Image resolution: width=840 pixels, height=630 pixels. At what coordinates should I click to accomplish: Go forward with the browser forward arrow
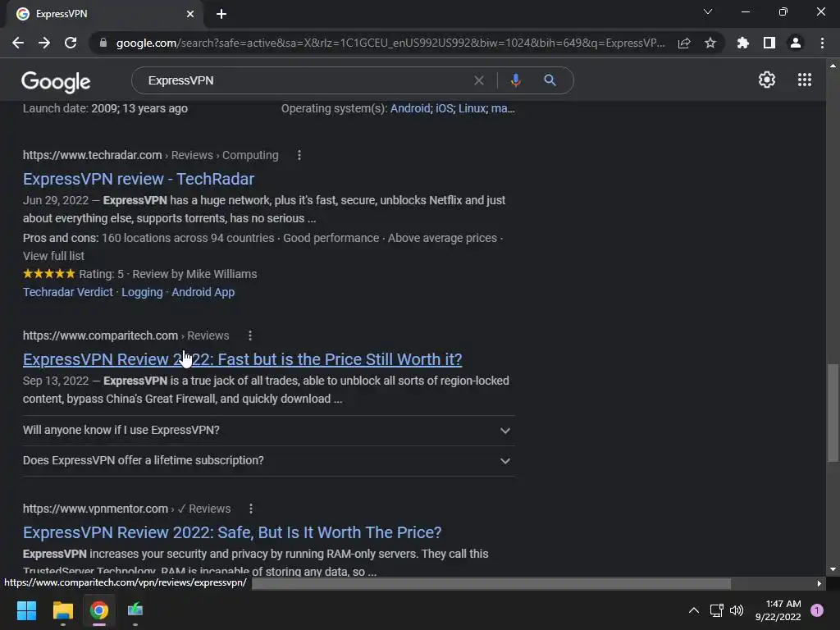[44, 43]
